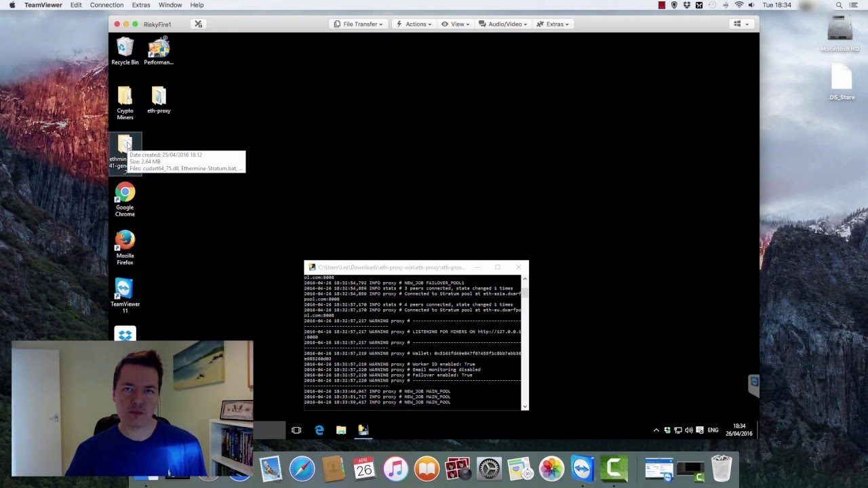Click Wi-Fi status icon in menu bar
This screenshot has width=868, height=488.
(x=739, y=5)
